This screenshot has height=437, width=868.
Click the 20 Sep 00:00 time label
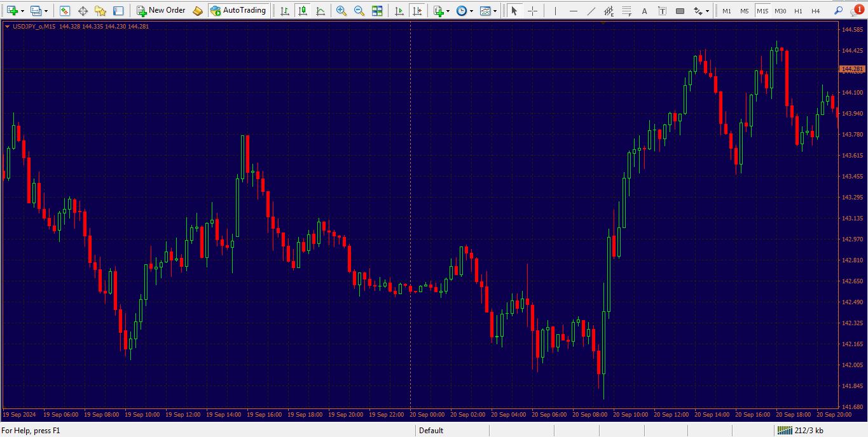[427, 414]
